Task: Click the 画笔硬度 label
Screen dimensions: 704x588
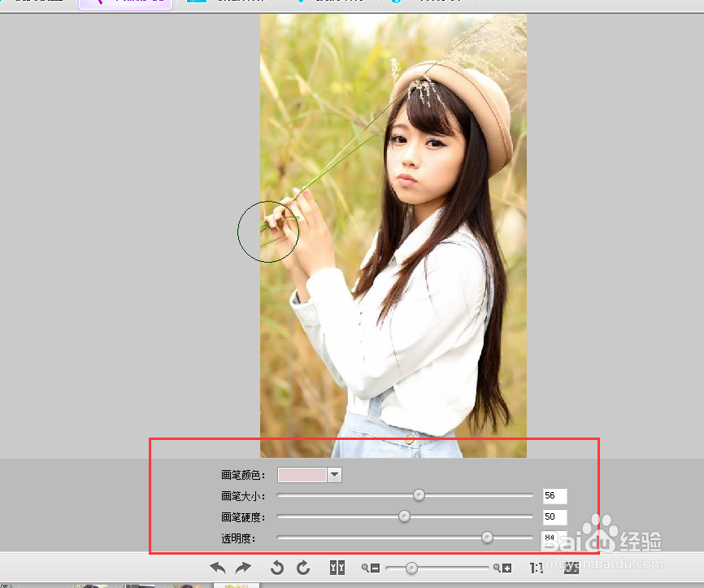Action: point(243,517)
